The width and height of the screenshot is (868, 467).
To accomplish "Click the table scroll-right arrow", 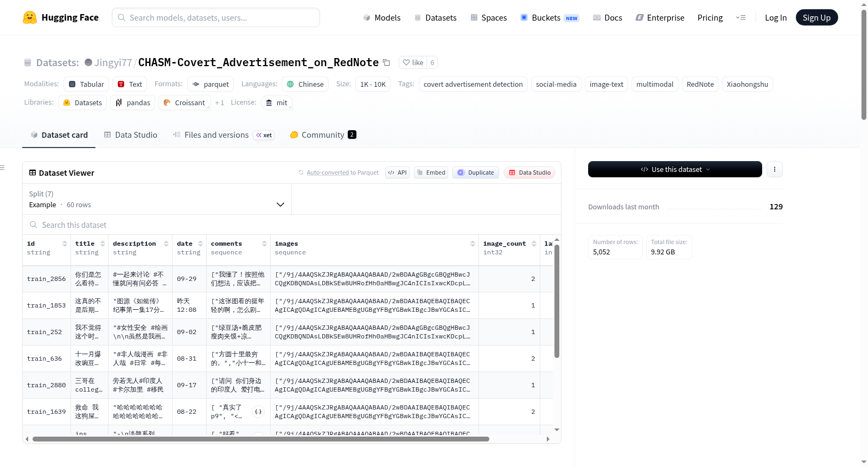I will 548,439.
